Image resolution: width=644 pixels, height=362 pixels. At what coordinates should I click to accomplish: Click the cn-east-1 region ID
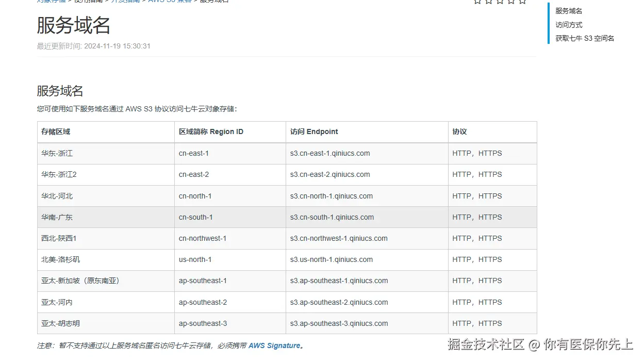194,153
